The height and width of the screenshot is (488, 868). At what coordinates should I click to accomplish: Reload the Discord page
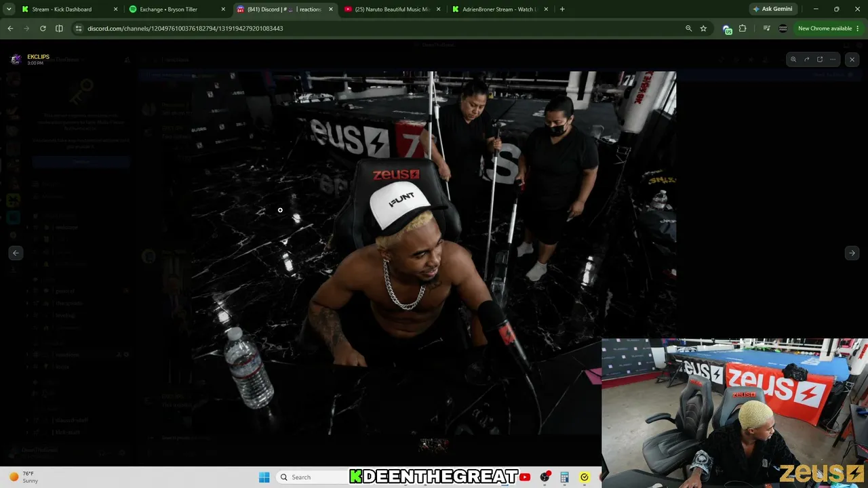click(x=43, y=28)
